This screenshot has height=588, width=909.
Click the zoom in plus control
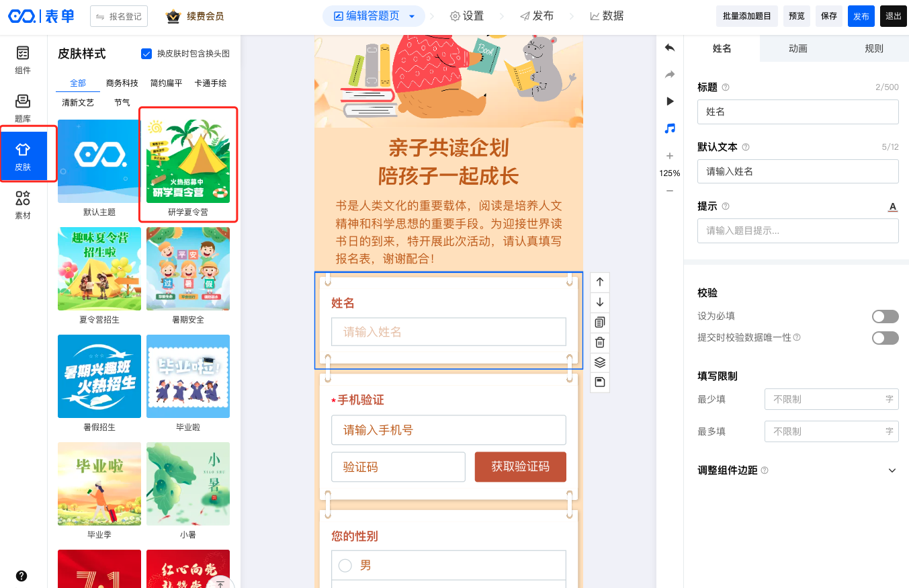(669, 156)
